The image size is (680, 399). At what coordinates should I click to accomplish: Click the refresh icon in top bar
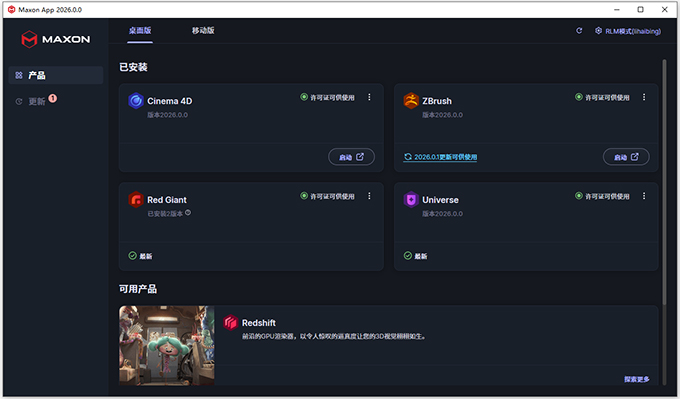click(579, 31)
